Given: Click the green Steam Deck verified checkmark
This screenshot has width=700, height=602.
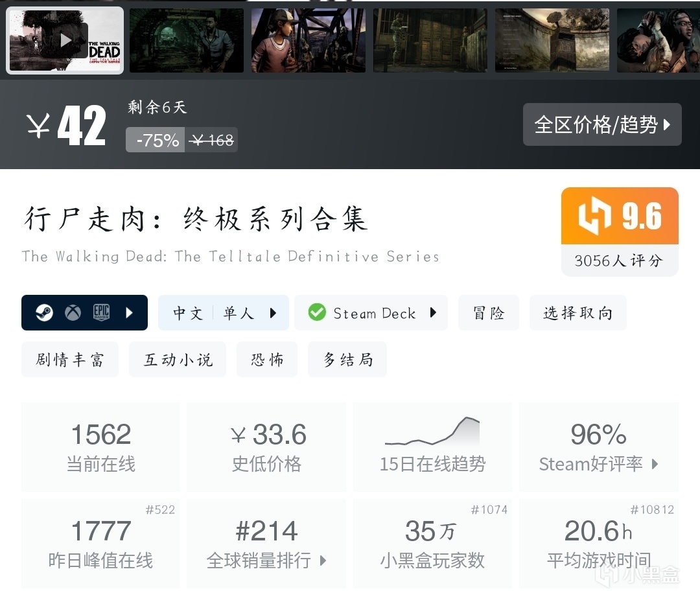Looking at the screenshot, I should [317, 312].
